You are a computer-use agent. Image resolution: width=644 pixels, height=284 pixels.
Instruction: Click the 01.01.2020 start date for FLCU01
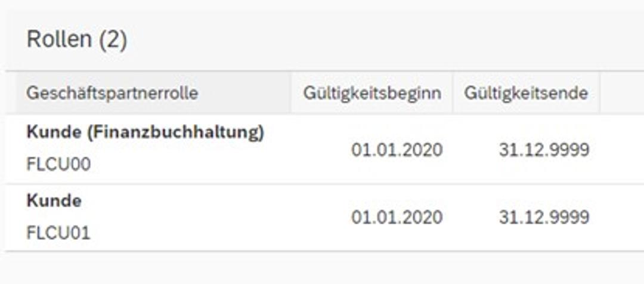click(397, 217)
